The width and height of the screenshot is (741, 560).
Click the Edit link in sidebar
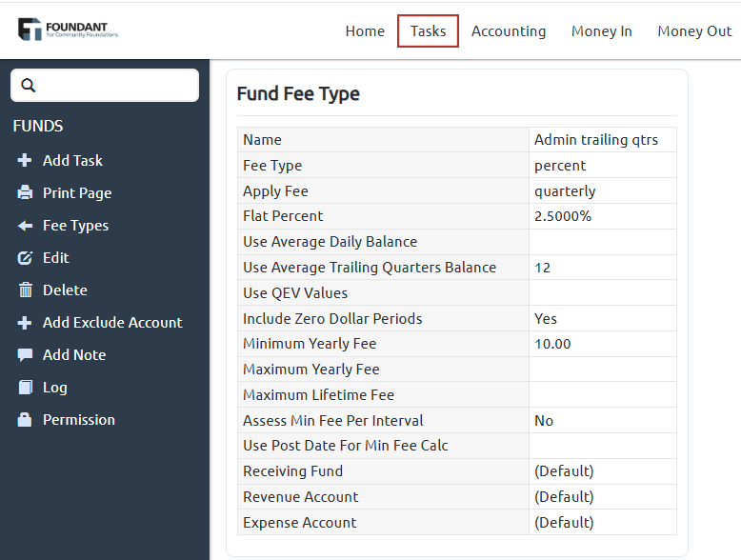click(x=56, y=258)
